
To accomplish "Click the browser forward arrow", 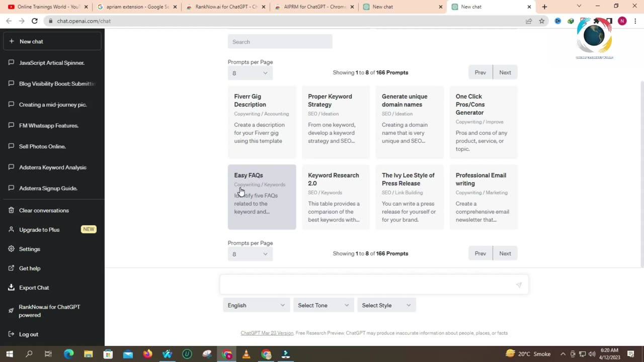I will (21, 21).
